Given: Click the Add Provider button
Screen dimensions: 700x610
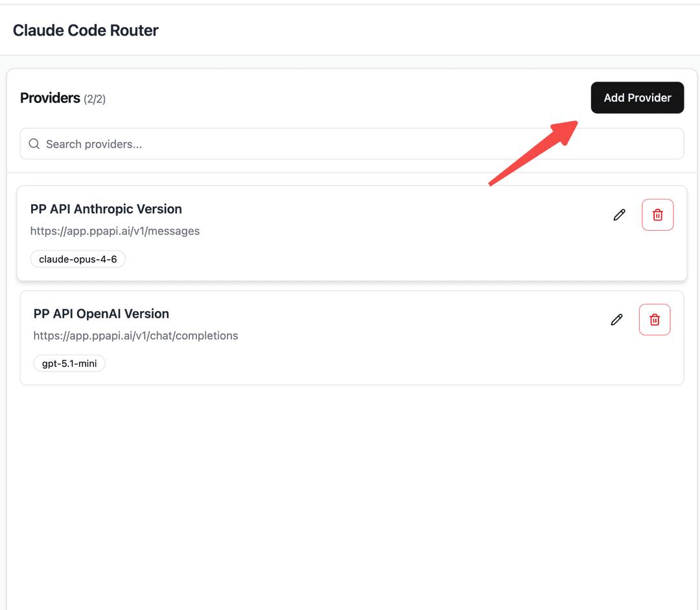Looking at the screenshot, I should pos(637,97).
